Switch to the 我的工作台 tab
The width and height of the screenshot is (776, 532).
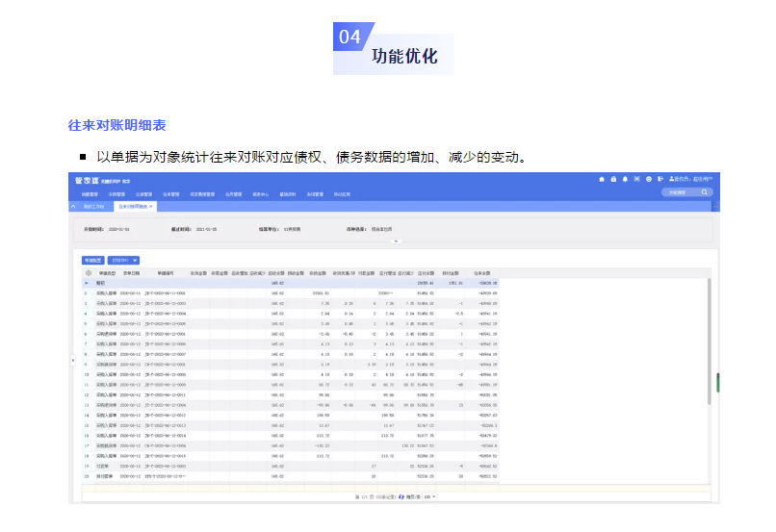click(x=91, y=206)
